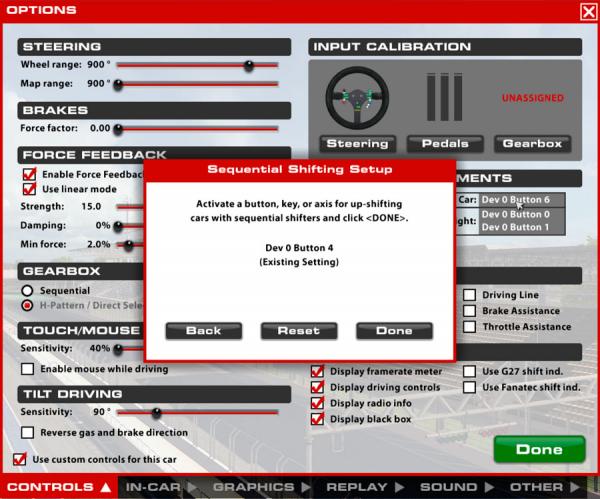Viewport: 600px width, 499px height.
Task: Select the Sequential gearbox radio button
Action: [28, 290]
